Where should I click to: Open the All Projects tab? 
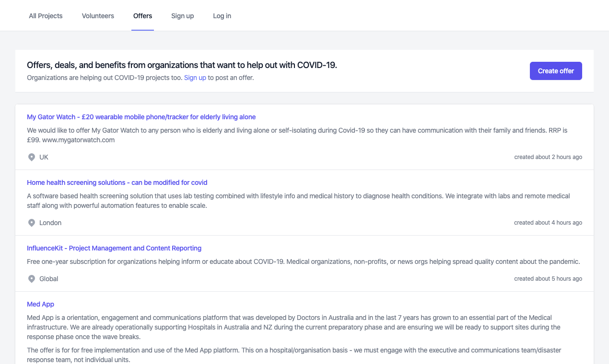point(46,16)
